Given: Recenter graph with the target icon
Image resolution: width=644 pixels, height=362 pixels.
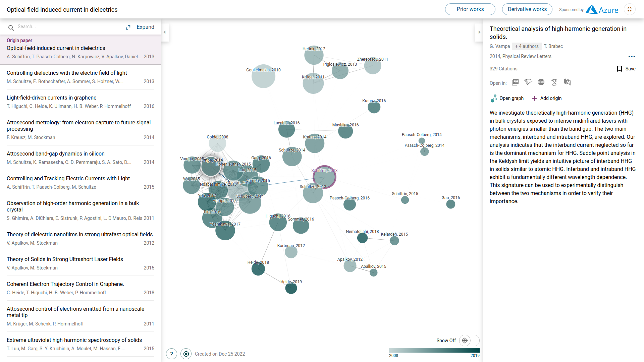Looking at the screenshot, I should (186, 354).
